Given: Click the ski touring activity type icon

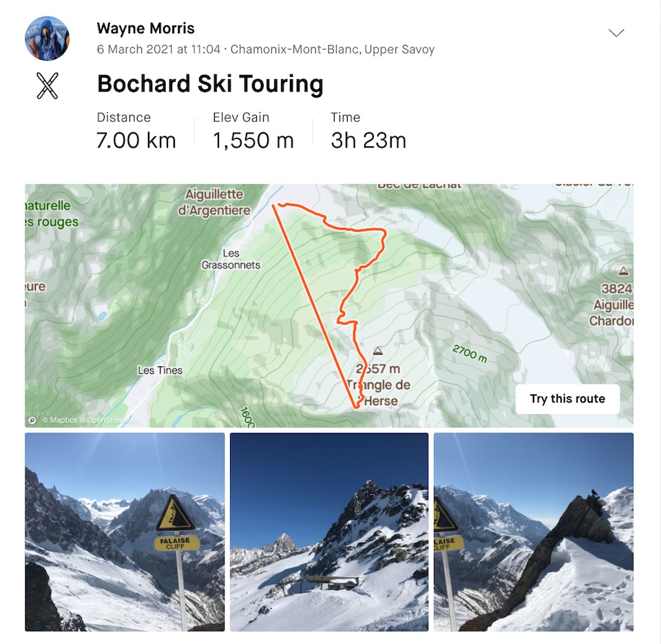Looking at the screenshot, I should point(48,85).
